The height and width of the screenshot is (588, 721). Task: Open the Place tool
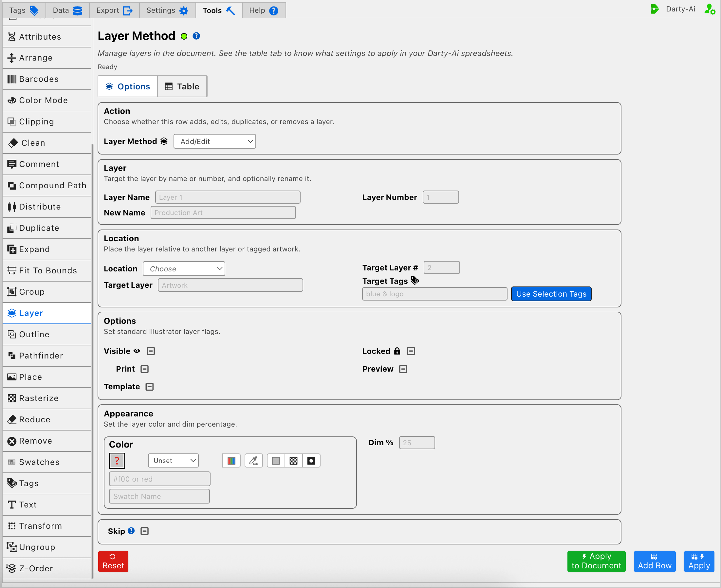[47, 377]
